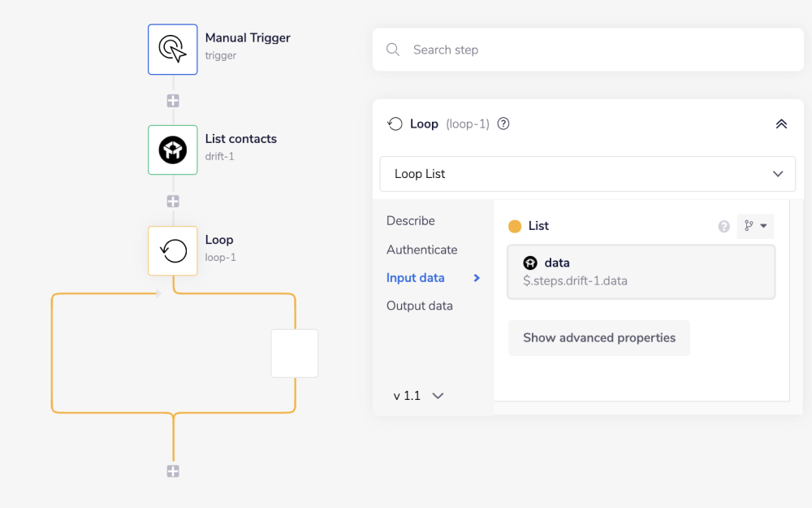This screenshot has width=812, height=508.
Task: Click the List field help question mark
Action: click(724, 227)
